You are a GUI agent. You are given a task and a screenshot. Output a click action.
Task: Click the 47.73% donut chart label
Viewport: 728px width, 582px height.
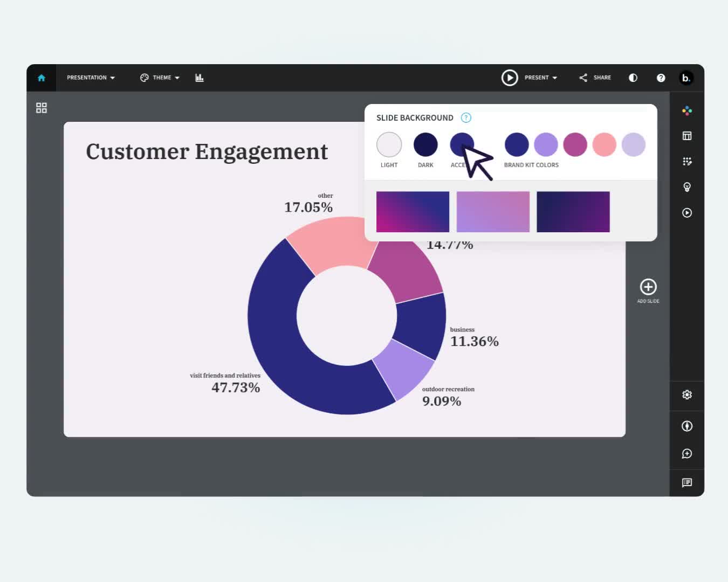point(236,387)
